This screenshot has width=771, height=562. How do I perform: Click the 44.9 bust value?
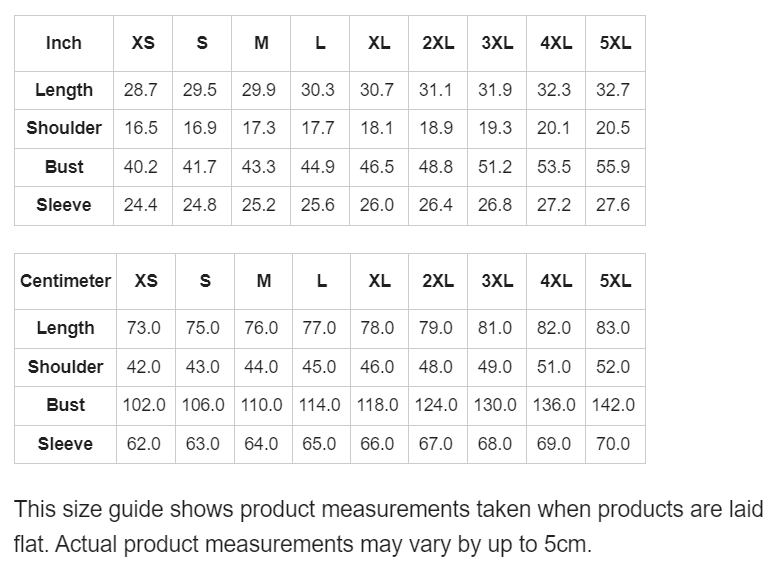pos(318,167)
